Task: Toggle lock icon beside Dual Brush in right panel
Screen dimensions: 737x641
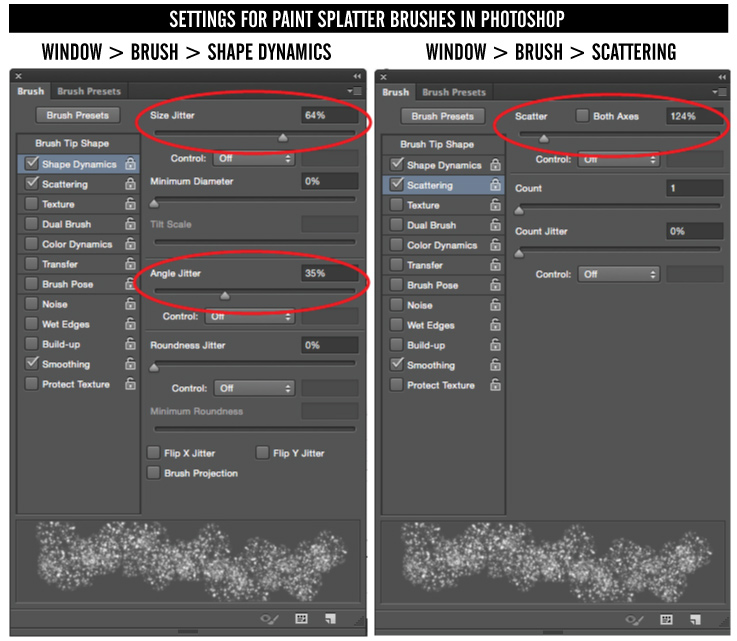Action: [x=495, y=225]
